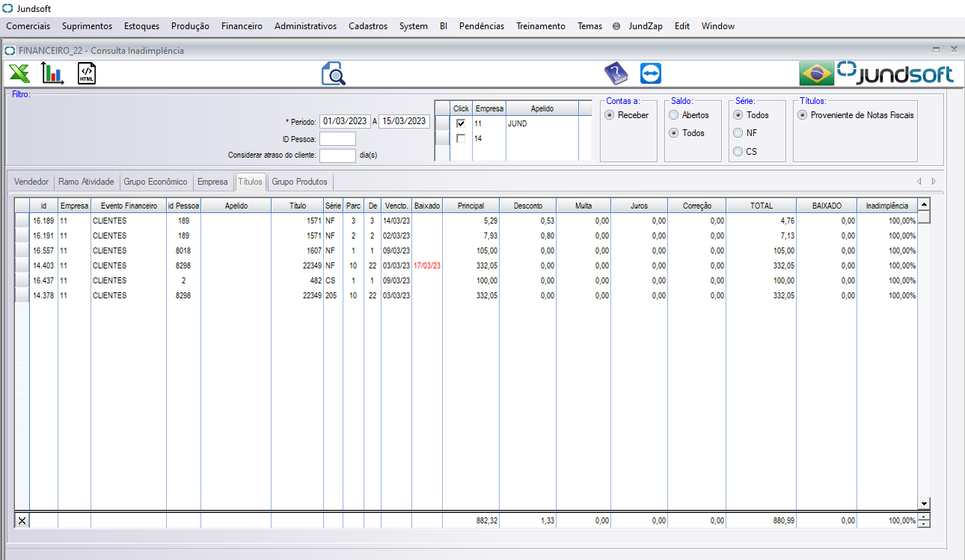Screen dimensions: 965x560
Task: Switch to the Grupo Produtos tab
Action: point(299,182)
